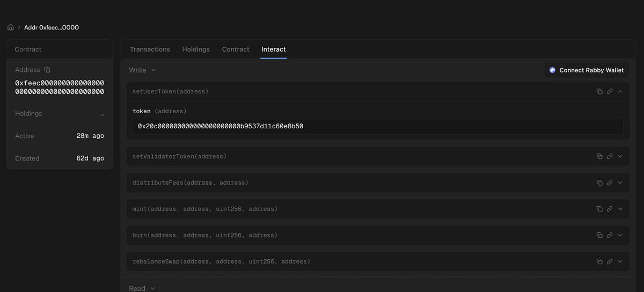Click the Holdings ellipsis value in sidebar
The width and height of the screenshot is (644, 292).
[x=102, y=114]
